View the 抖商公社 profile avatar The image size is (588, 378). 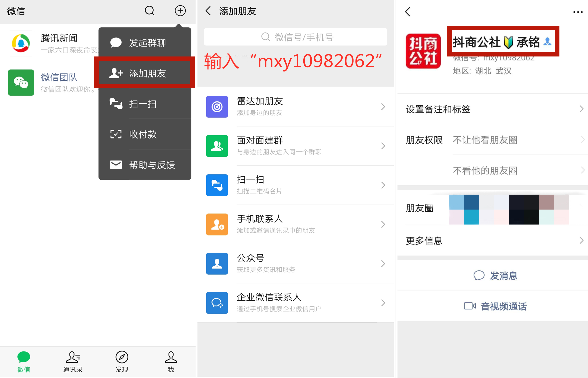[x=423, y=51]
